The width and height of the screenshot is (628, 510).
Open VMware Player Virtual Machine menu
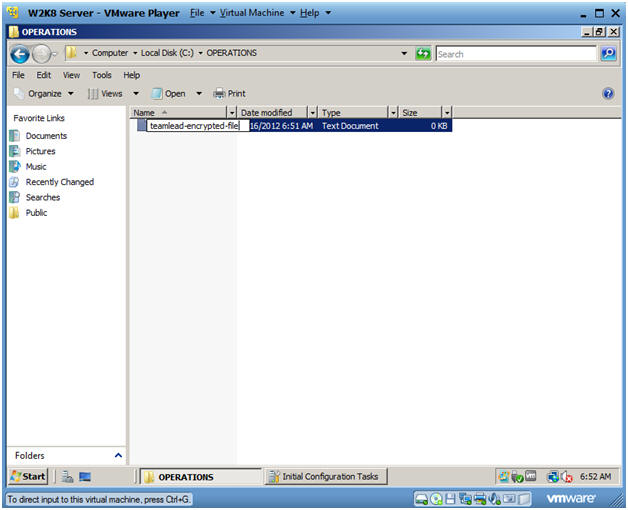[257, 13]
